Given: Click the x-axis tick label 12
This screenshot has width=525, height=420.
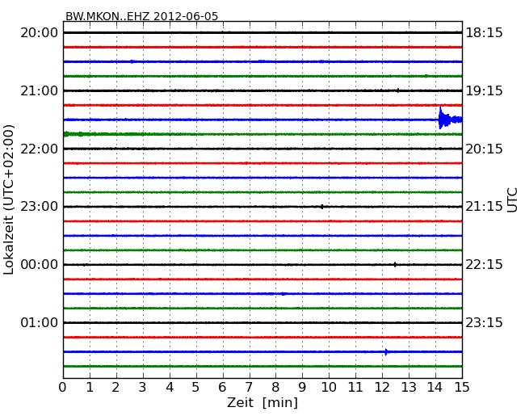Looking at the screenshot, I should 382,387.
